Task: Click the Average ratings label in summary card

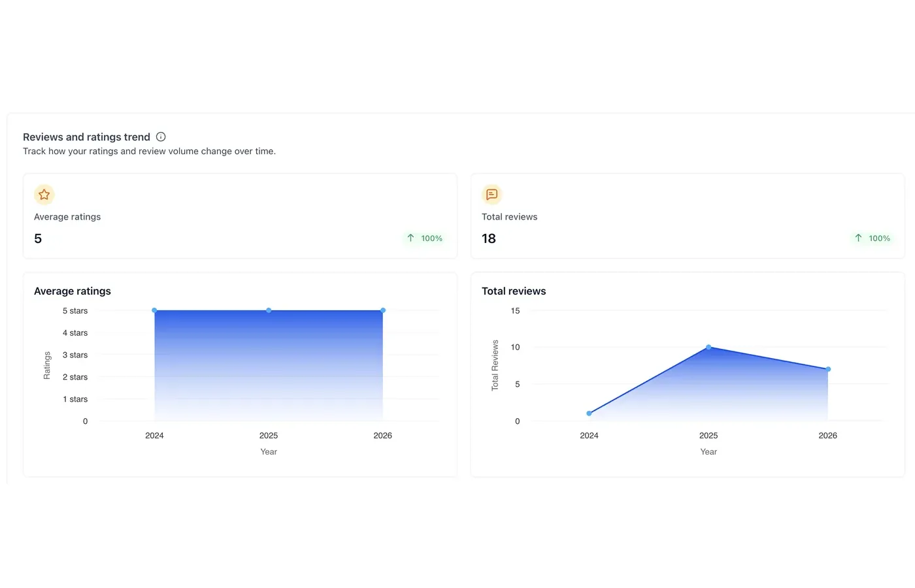Action: click(x=67, y=217)
